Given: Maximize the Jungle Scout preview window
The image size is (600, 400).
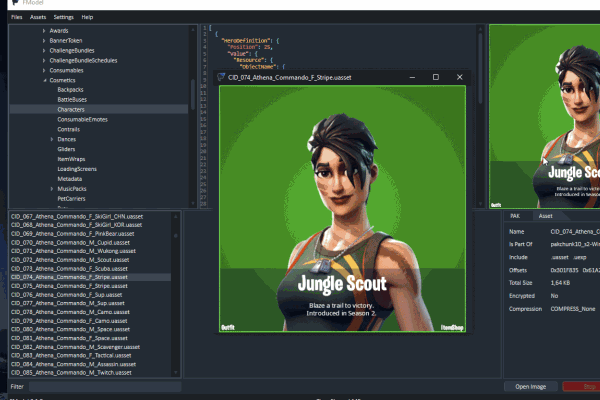Looking at the screenshot, I should [x=435, y=77].
